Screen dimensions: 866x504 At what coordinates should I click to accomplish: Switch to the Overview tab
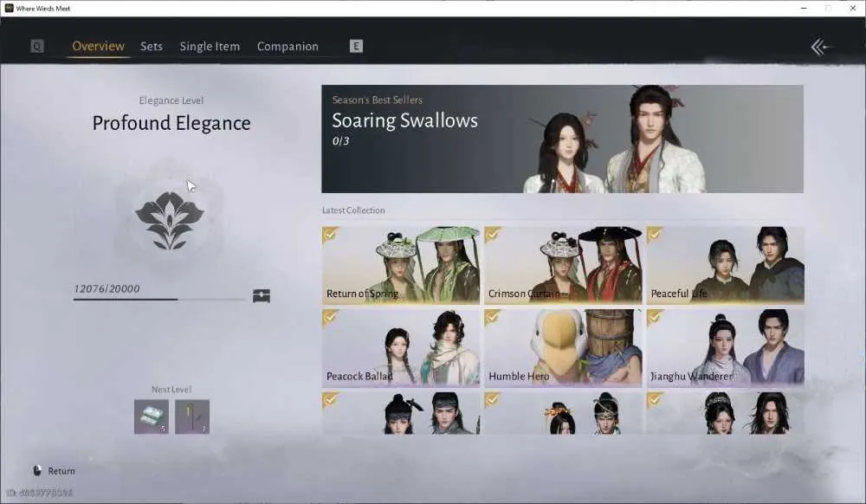tap(99, 47)
